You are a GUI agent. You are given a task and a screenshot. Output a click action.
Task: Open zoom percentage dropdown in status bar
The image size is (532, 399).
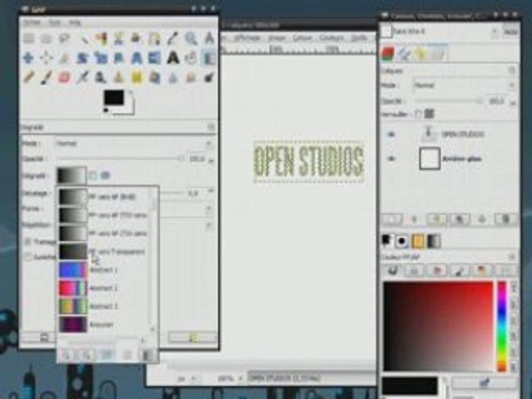click(x=229, y=378)
